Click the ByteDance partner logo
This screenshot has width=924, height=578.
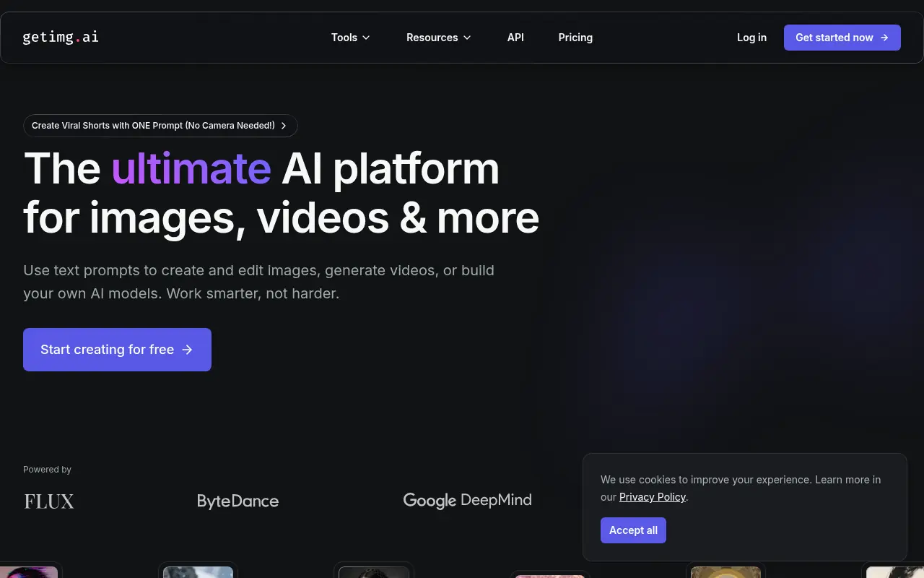[237, 501]
